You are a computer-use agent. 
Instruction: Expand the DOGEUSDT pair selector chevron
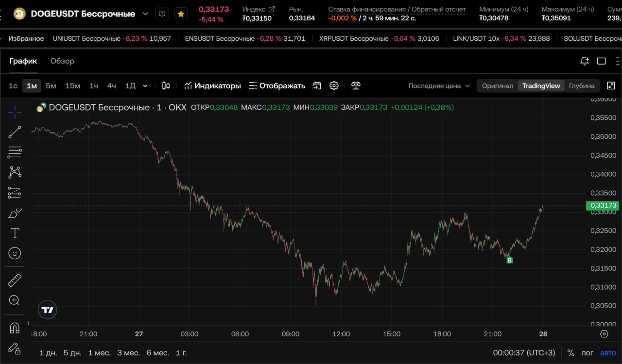[145, 14]
